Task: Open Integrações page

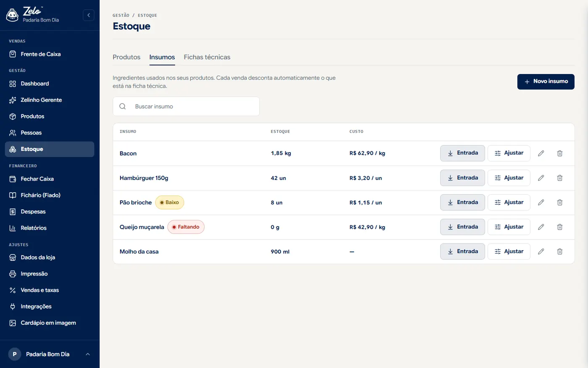Action: pyautogui.click(x=50, y=307)
